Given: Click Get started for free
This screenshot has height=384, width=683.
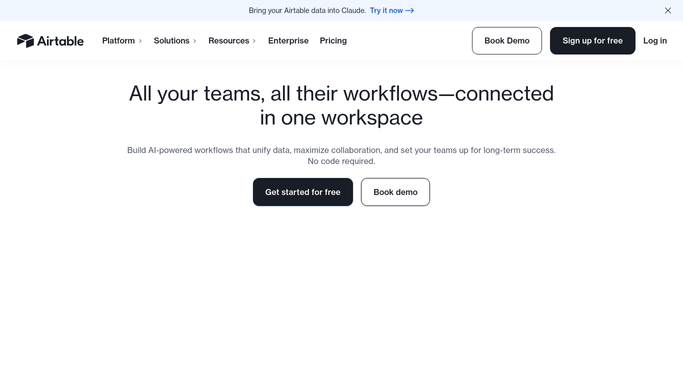Looking at the screenshot, I should [x=303, y=192].
